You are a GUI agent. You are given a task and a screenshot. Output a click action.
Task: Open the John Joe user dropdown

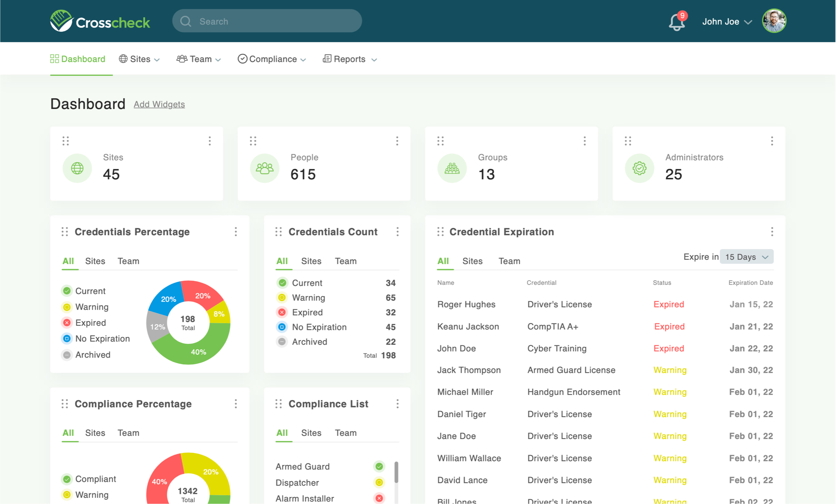[727, 22]
